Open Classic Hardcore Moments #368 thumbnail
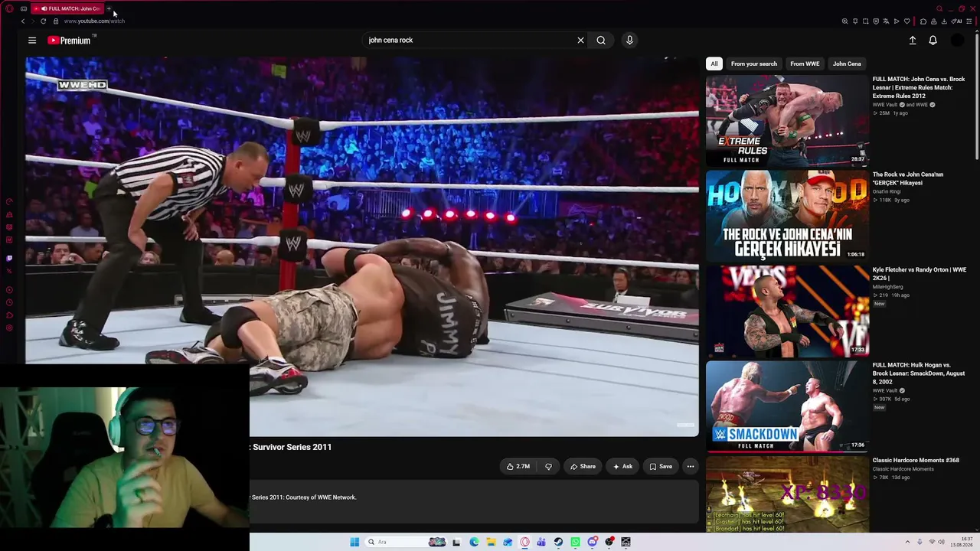 [787, 494]
